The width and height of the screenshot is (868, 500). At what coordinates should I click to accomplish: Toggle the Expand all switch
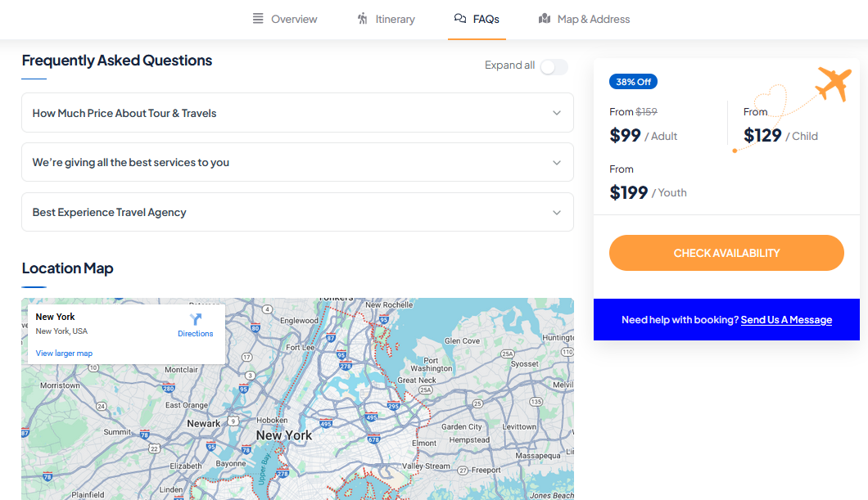pos(554,67)
